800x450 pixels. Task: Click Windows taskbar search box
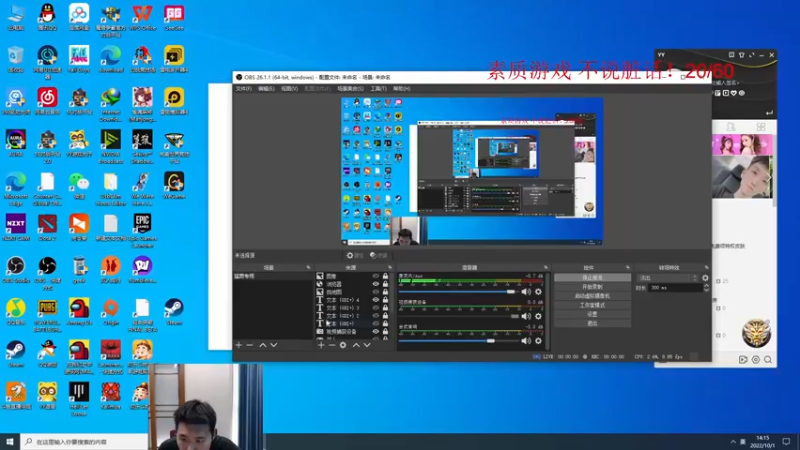[84, 442]
